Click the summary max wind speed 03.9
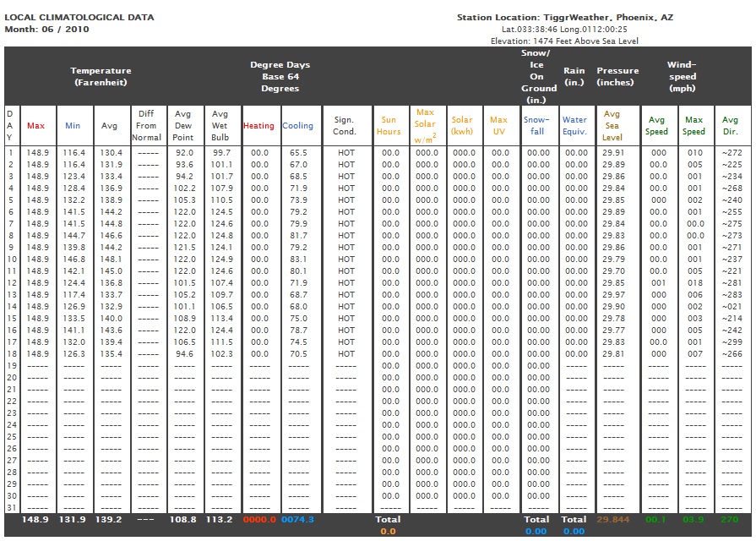 coord(693,519)
